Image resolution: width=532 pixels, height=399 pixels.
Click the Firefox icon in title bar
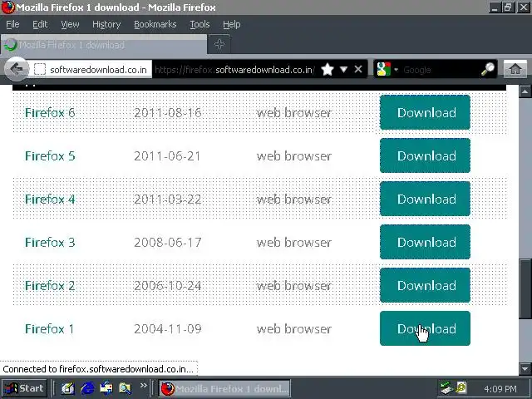pyautogui.click(x=7, y=7)
